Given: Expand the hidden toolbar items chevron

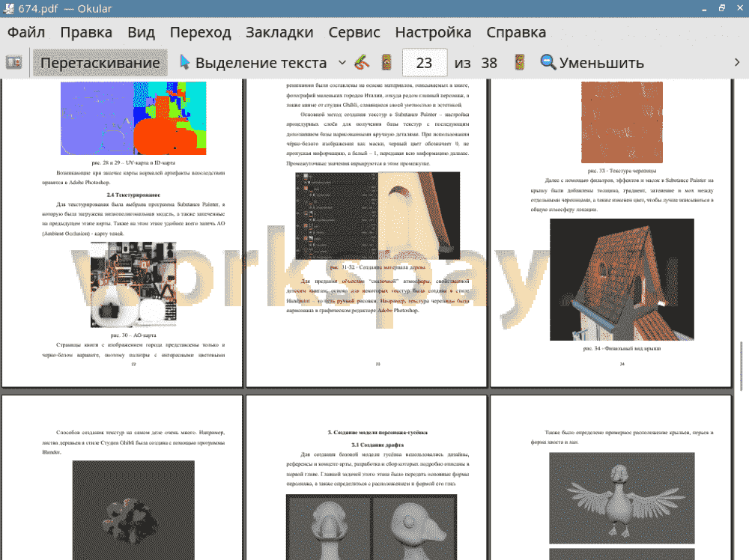Looking at the screenshot, I should tap(737, 63).
